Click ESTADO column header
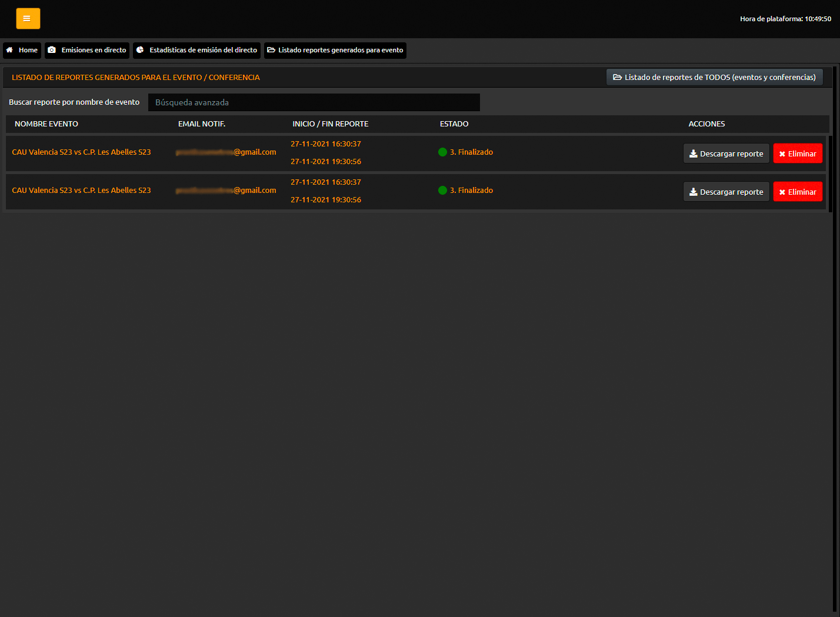The width and height of the screenshot is (840, 617). [454, 124]
